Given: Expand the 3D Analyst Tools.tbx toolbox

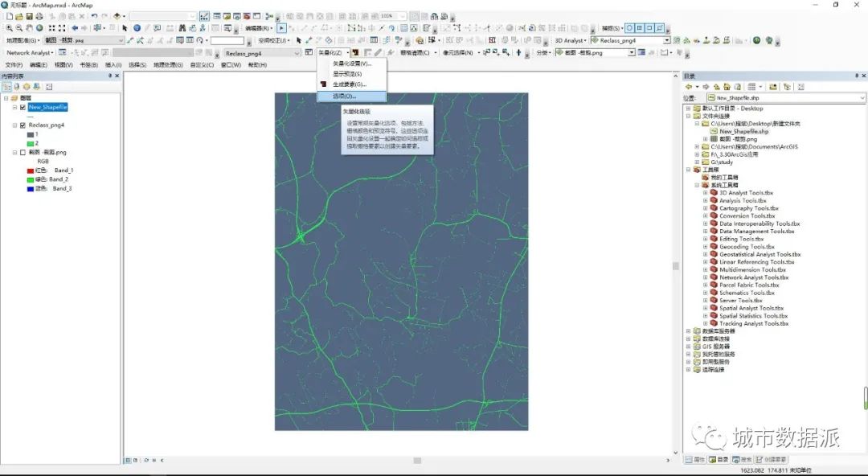Looking at the screenshot, I should pyautogui.click(x=706, y=193).
